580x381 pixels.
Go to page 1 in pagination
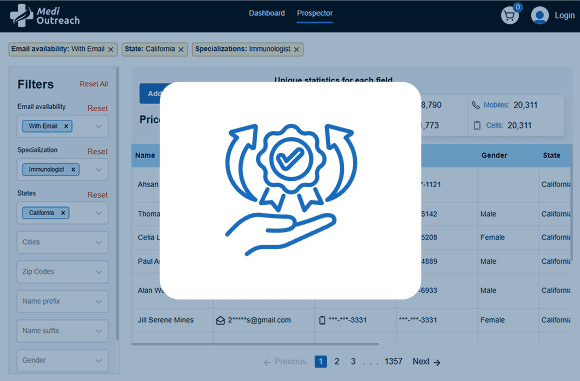tap(321, 361)
